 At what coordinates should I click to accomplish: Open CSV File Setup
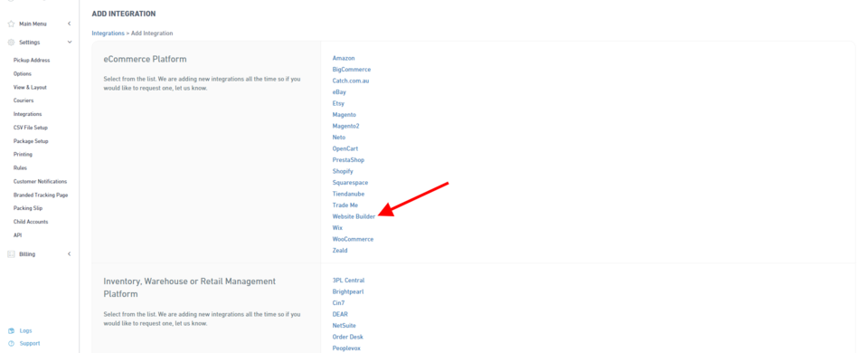31,128
